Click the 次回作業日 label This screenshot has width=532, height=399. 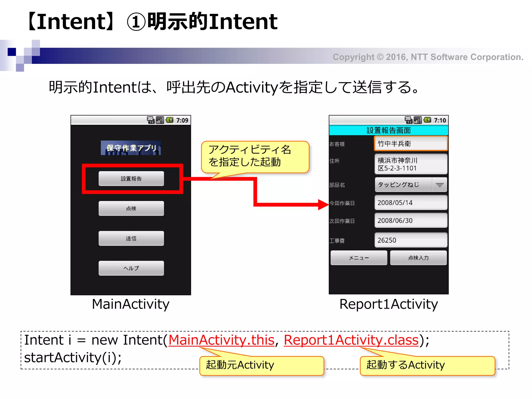(x=342, y=221)
